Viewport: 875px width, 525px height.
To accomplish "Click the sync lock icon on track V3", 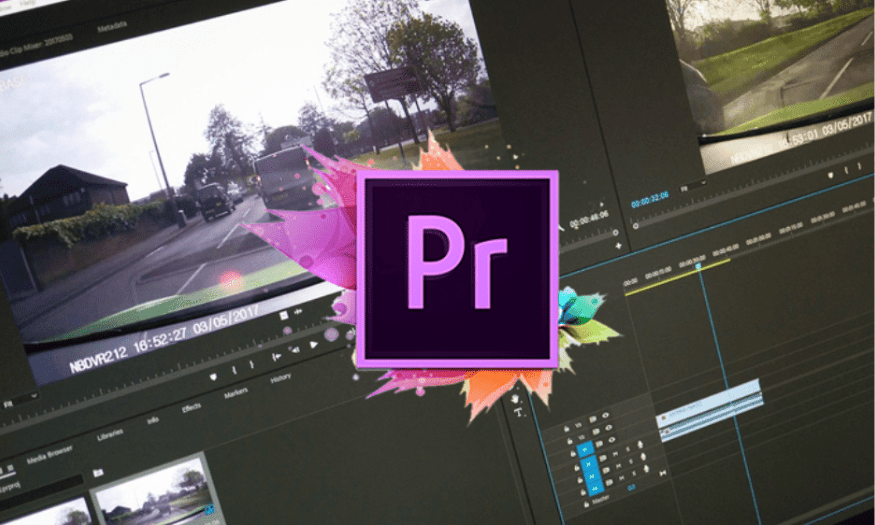I will tap(593, 419).
